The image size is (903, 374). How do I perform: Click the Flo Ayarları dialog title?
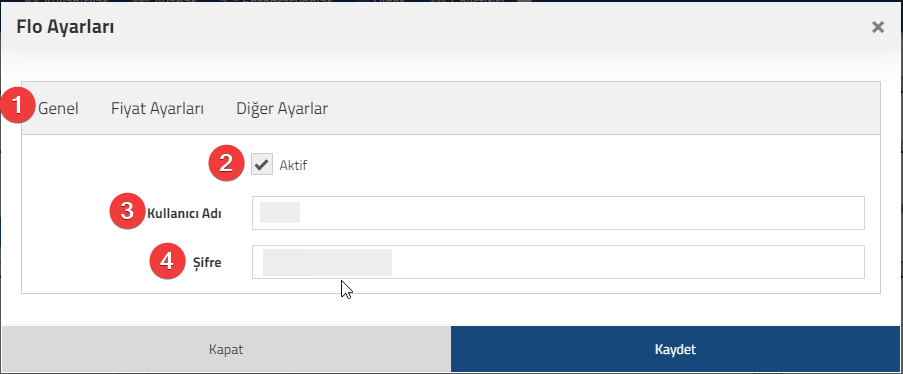(x=65, y=27)
